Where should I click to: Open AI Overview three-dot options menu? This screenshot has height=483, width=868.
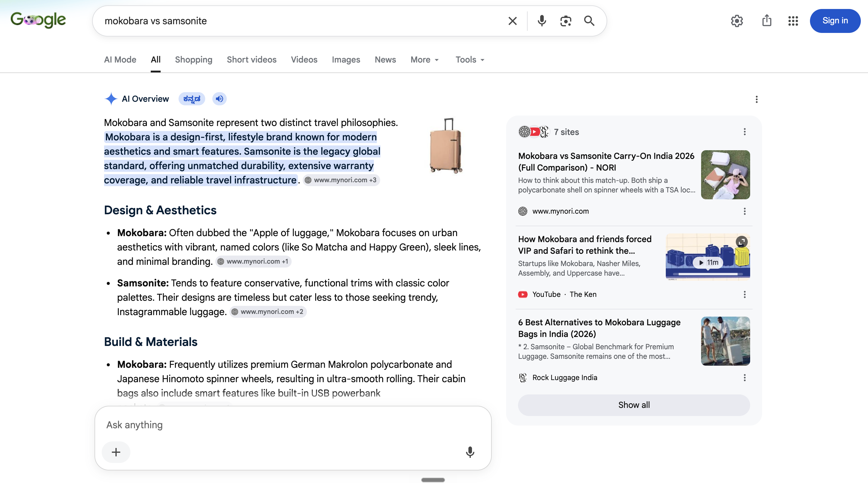click(x=756, y=99)
